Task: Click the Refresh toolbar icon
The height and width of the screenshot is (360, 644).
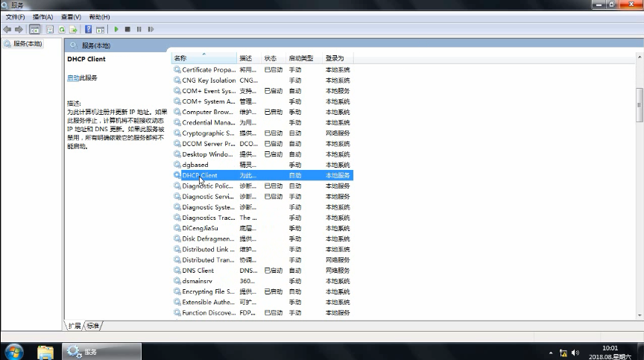Action: pyautogui.click(x=61, y=29)
